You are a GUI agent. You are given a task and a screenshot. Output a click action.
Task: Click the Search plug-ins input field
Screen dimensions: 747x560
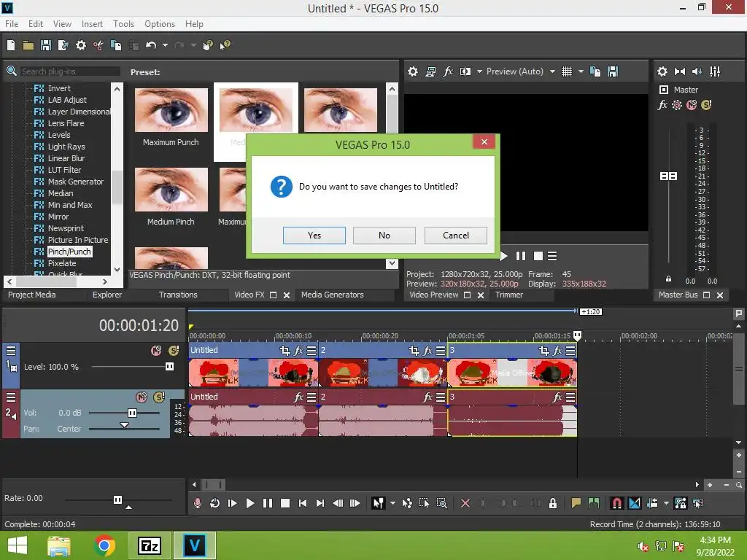[x=70, y=71]
